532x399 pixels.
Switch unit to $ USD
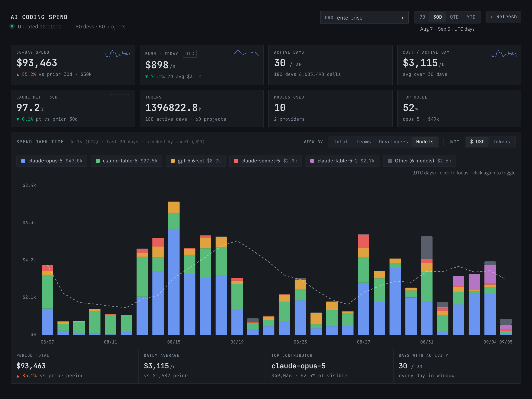pyautogui.click(x=477, y=142)
